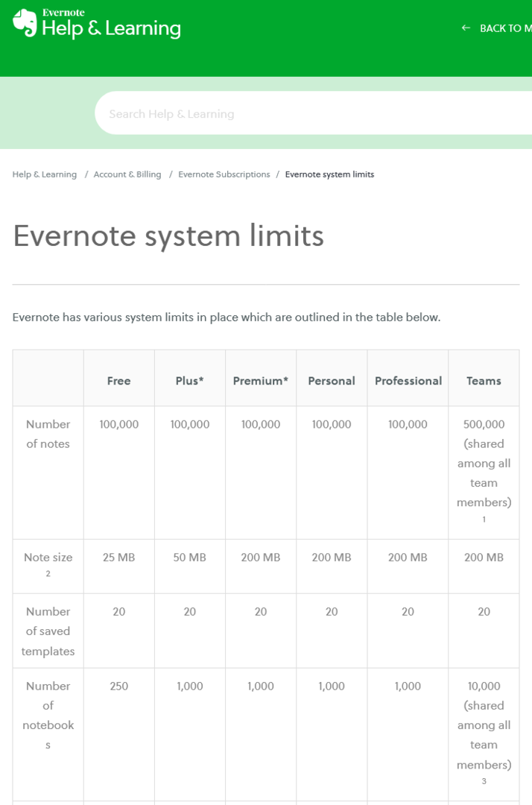Click the Help & Learning header title
This screenshot has height=805, width=532.
(111, 29)
